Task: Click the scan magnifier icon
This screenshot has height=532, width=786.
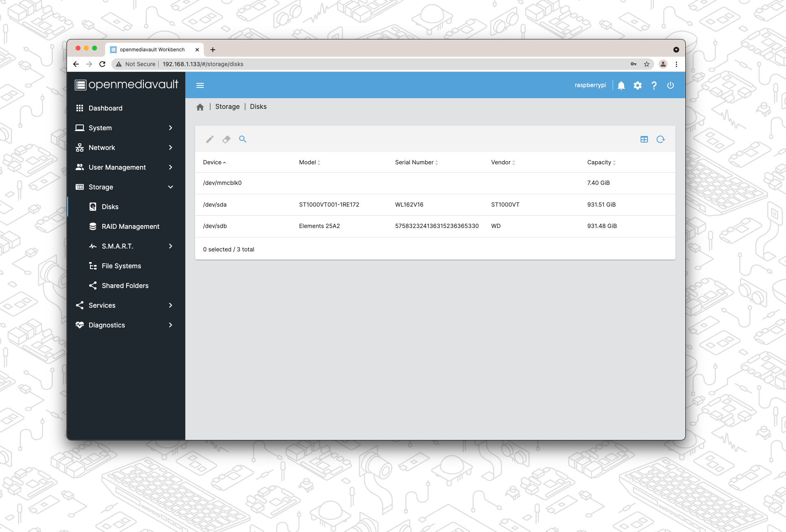Action: pos(242,139)
